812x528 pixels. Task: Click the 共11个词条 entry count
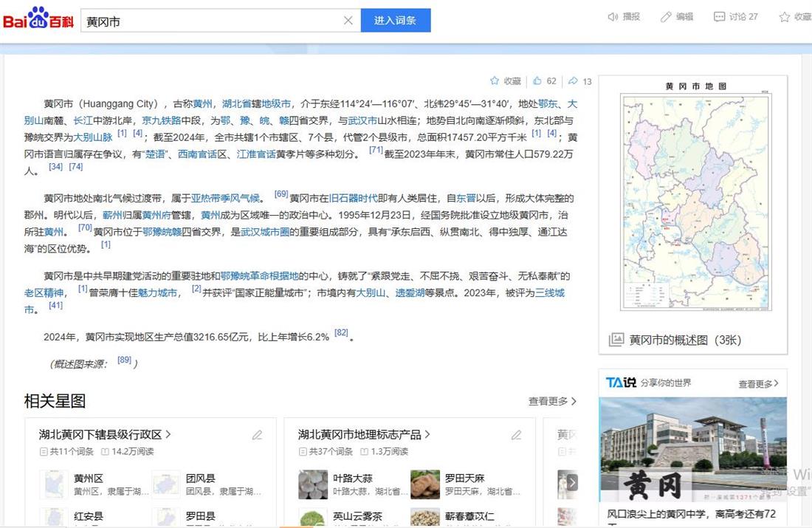(x=72, y=451)
